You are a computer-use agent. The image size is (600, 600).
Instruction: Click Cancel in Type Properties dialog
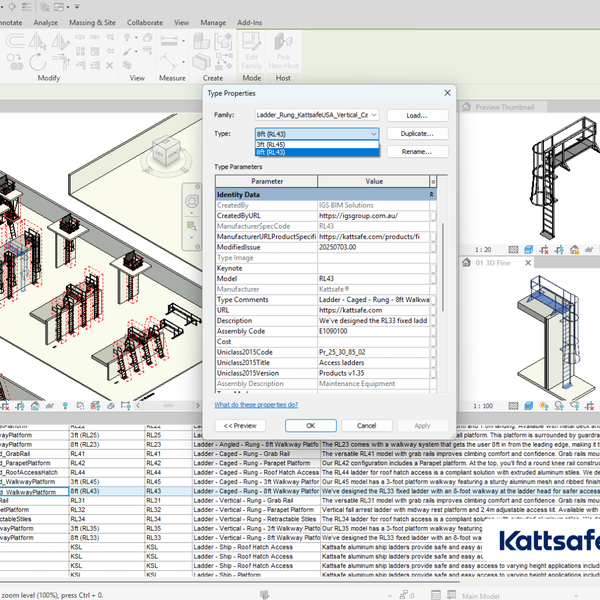click(x=367, y=426)
